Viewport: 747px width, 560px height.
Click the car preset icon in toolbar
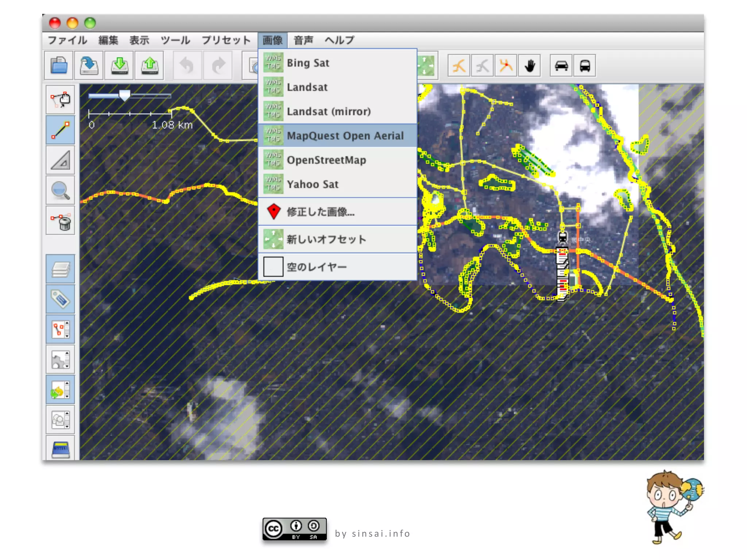[x=561, y=66]
